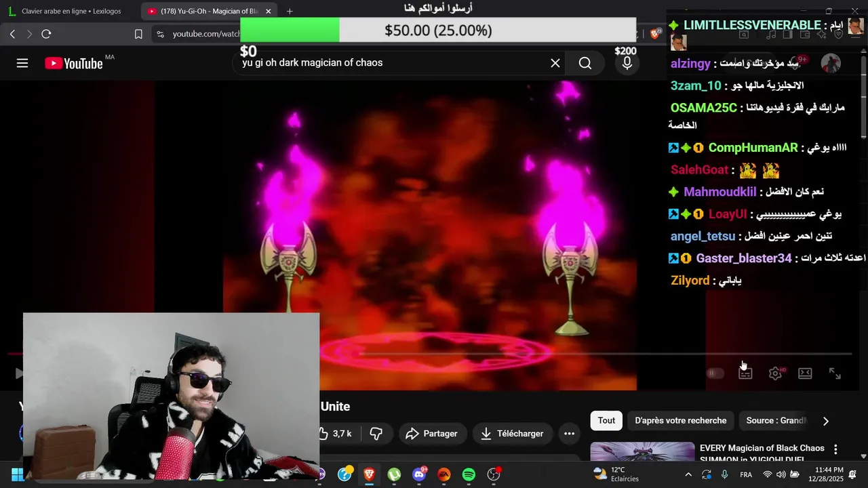Open the YouTube hamburger guide menu

[x=22, y=63]
